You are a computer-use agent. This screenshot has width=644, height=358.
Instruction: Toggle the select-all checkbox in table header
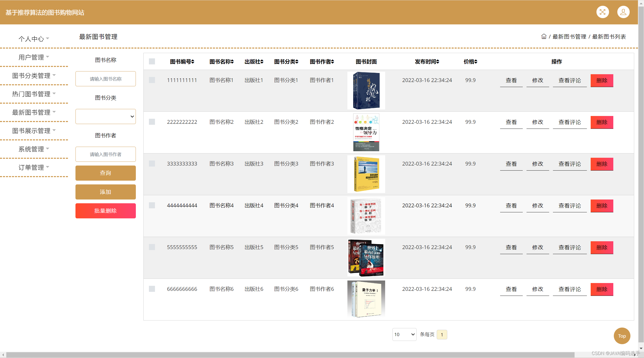click(x=152, y=61)
